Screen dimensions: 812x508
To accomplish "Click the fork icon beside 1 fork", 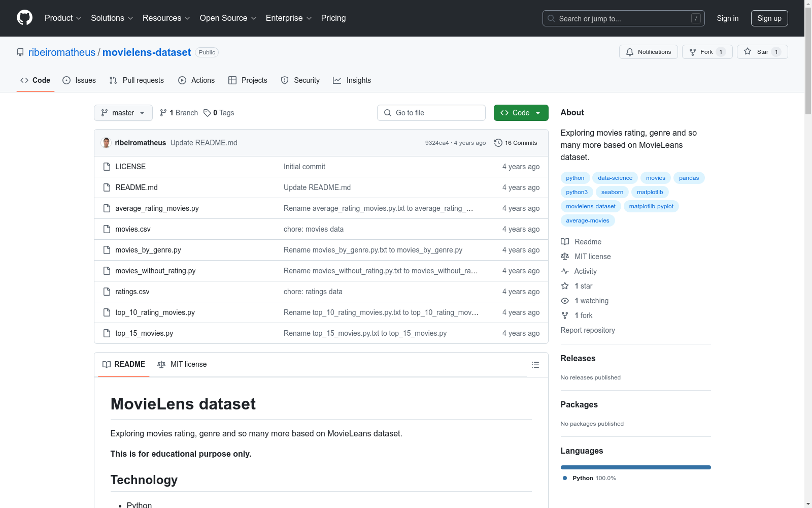I will [565, 315].
